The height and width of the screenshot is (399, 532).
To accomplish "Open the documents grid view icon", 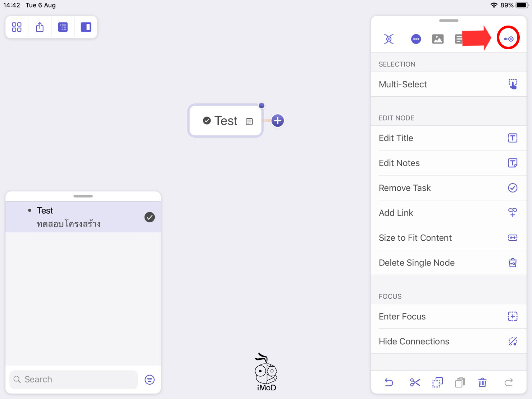I will tap(17, 27).
